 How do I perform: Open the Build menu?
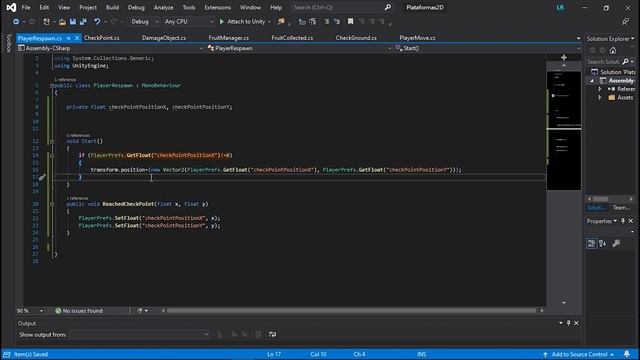click(x=112, y=7)
